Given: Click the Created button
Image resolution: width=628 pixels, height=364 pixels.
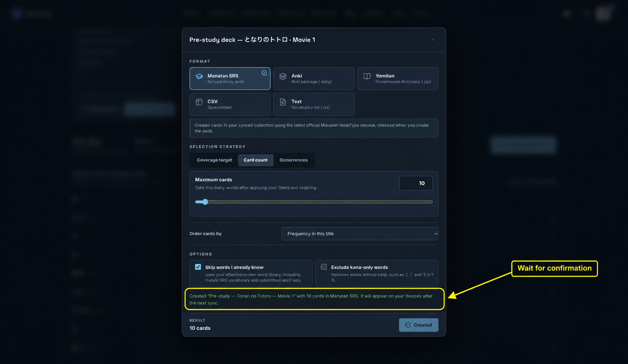Looking at the screenshot, I should coord(419,325).
